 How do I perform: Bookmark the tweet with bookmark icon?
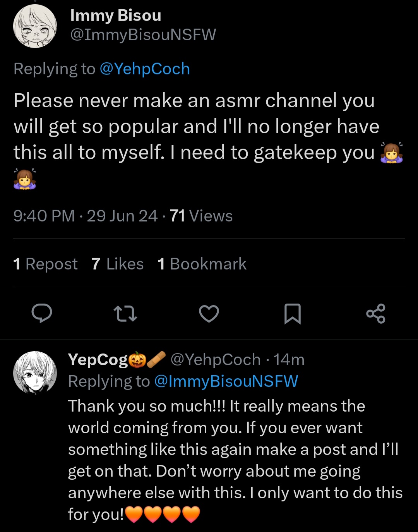pyautogui.click(x=292, y=313)
